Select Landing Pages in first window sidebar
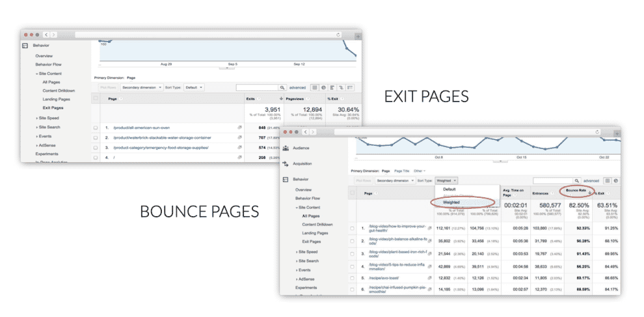 pos(56,99)
